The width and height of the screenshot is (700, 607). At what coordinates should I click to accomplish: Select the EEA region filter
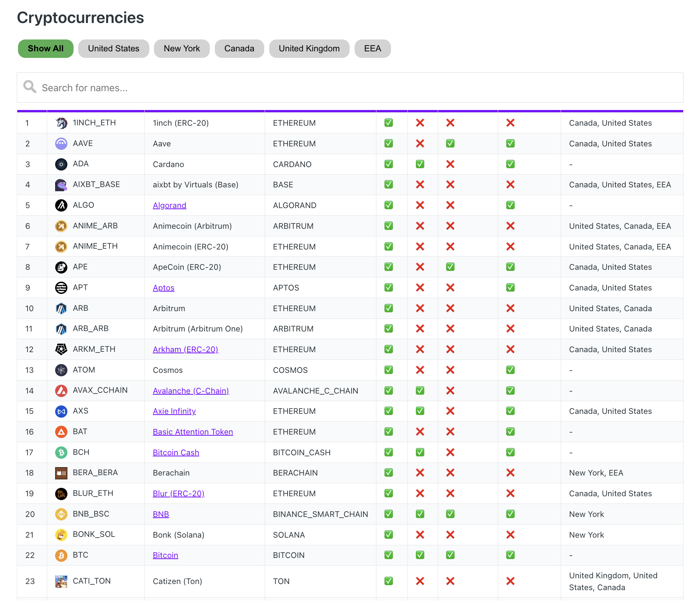coord(372,49)
